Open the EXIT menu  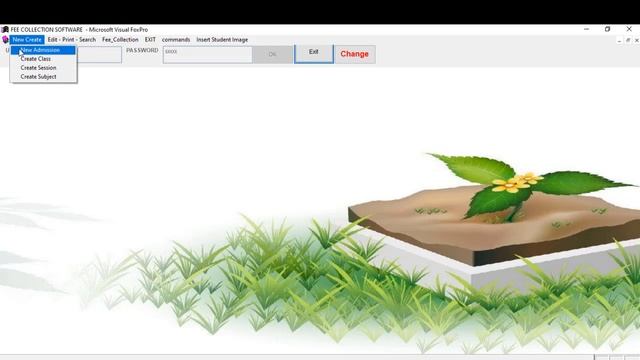pyautogui.click(x=150, y=40)
